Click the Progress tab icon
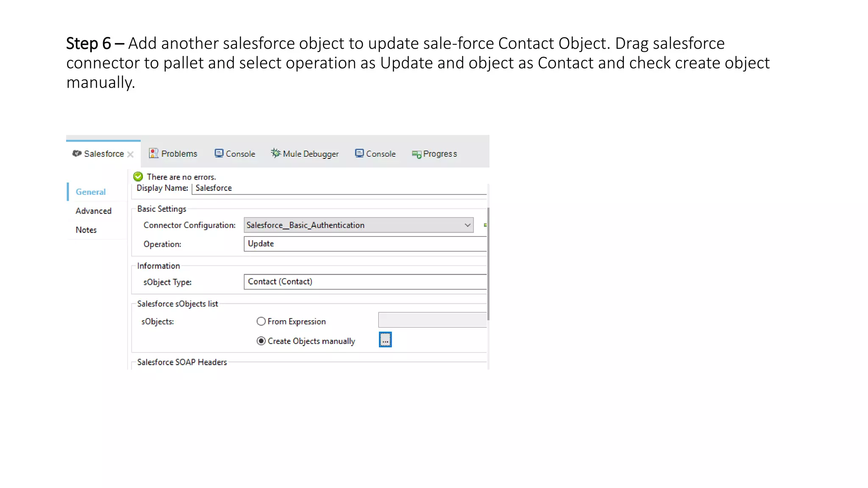 [416, 154]
